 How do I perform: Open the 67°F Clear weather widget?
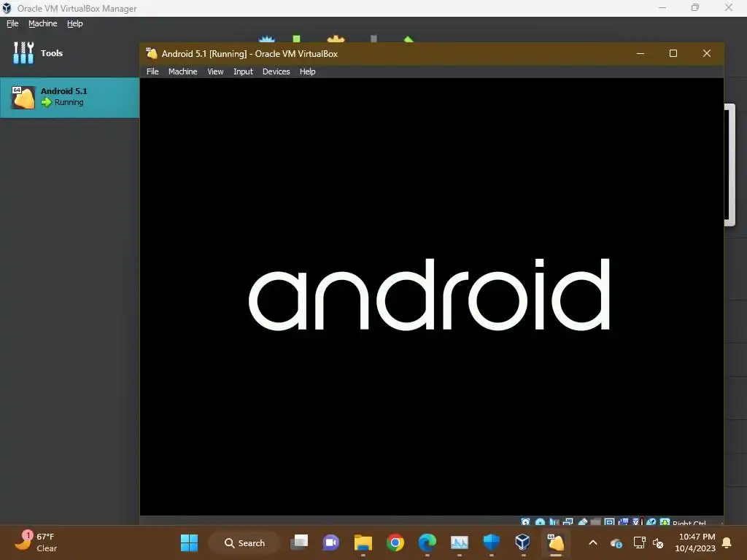point(36,542)
